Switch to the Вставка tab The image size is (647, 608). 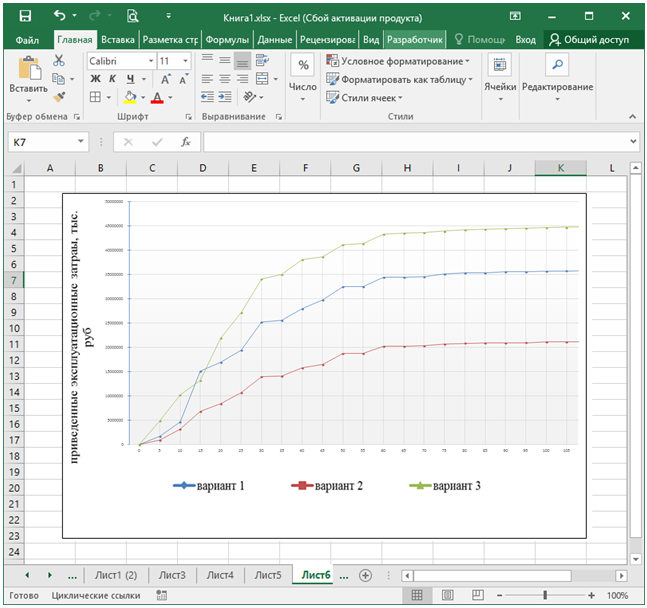[x=118, y=40]
